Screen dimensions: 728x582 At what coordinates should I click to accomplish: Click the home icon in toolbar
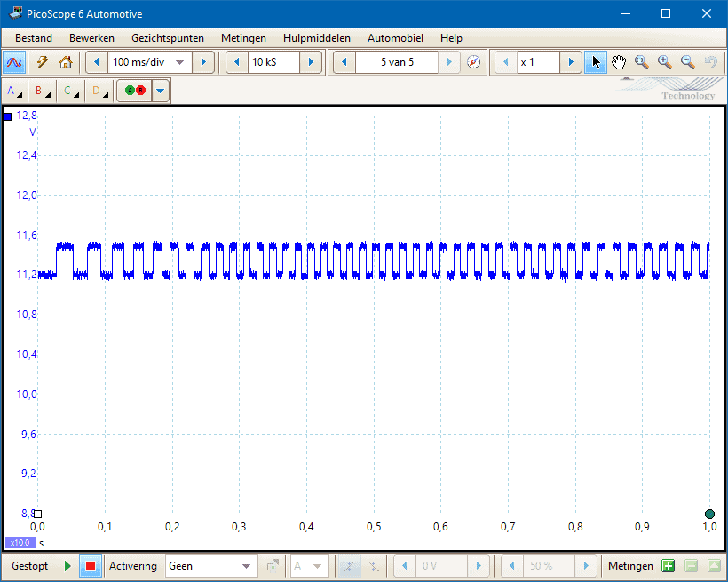click(x=65, y=62)
